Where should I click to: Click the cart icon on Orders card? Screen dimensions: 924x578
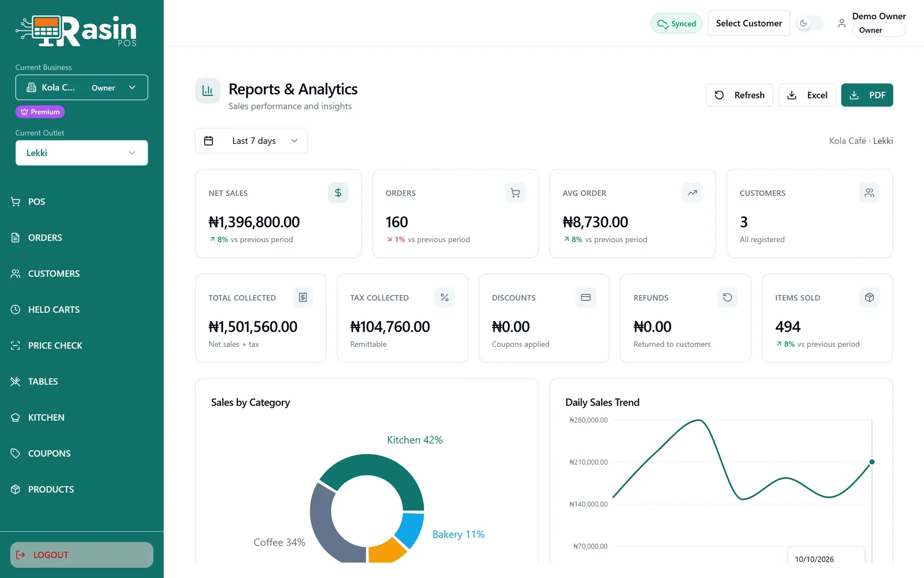(x=515, y=193)
